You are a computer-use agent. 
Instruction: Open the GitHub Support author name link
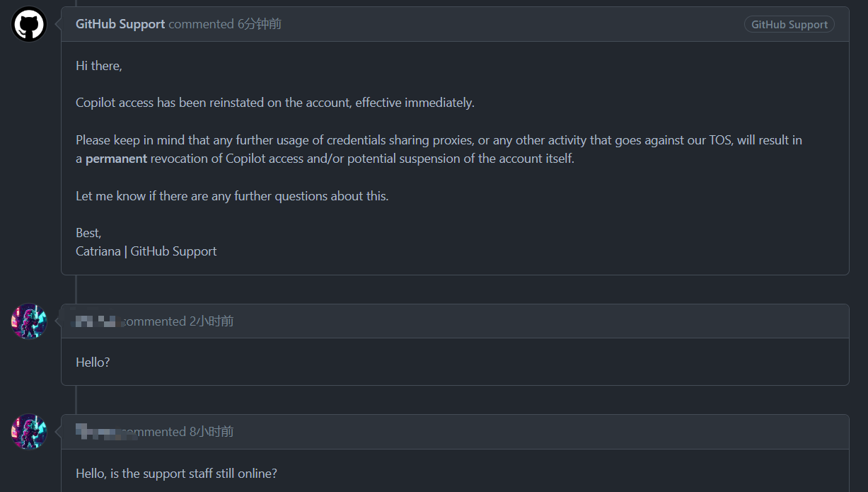(120, 24)
